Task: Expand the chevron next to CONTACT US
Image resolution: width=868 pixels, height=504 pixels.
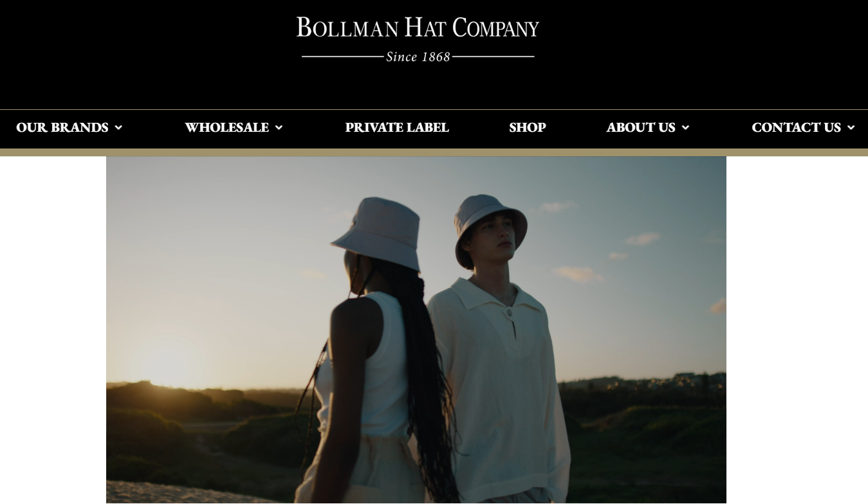Action: (x=851, y=128)
